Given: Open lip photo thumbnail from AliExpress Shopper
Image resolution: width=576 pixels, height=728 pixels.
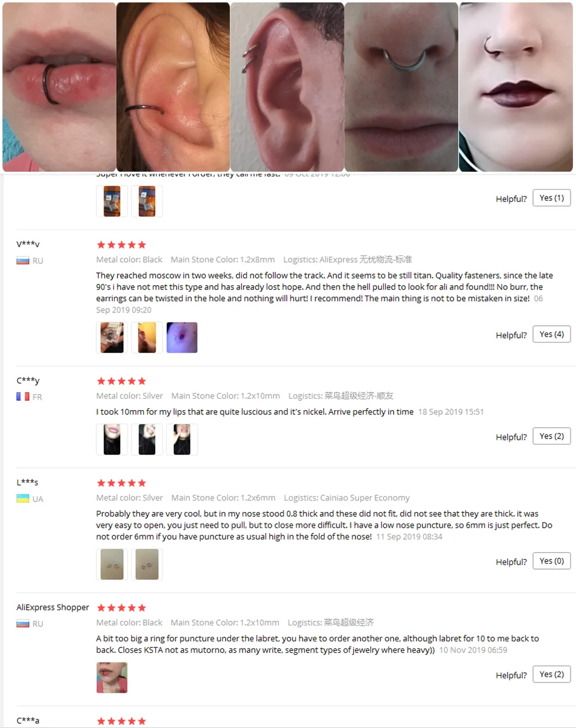Looking at the screenshot, I should point(112,678).
